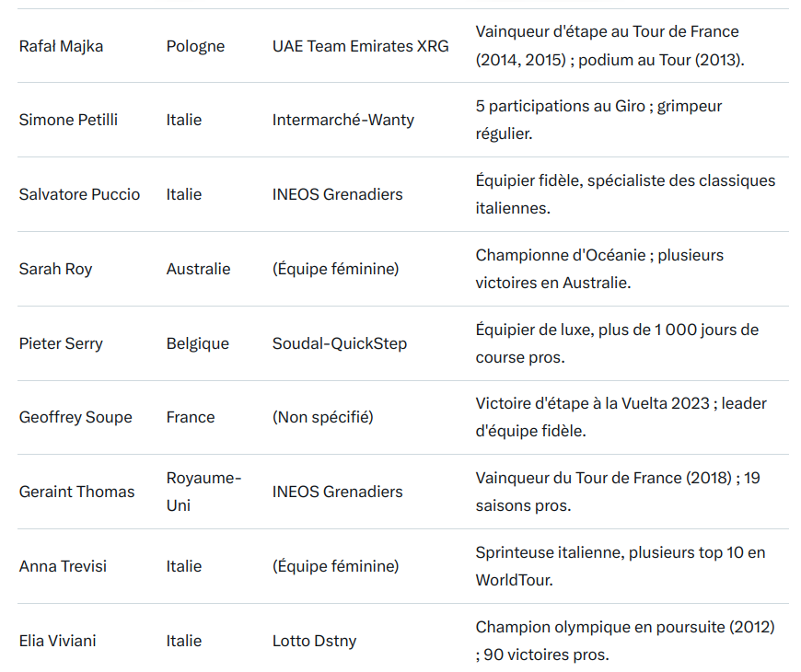Click the '(Non spécifié)' team cell
Image resolution: width=801 pixels, height=672 pixels.
(x=322, y=417)
